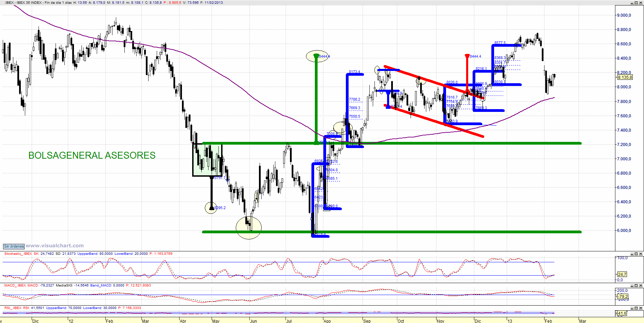Maximize the main IBEX price chart panel
Image resolution: width=644 pixels, height=323 pixels.
[636, 3]
